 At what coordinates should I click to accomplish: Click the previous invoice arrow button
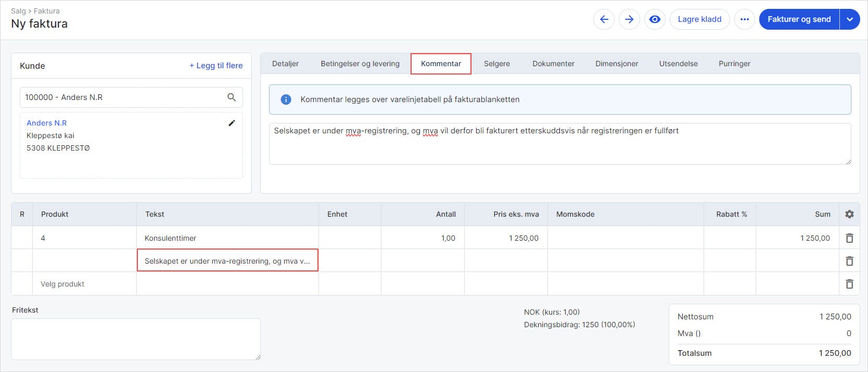coord(604,19)
